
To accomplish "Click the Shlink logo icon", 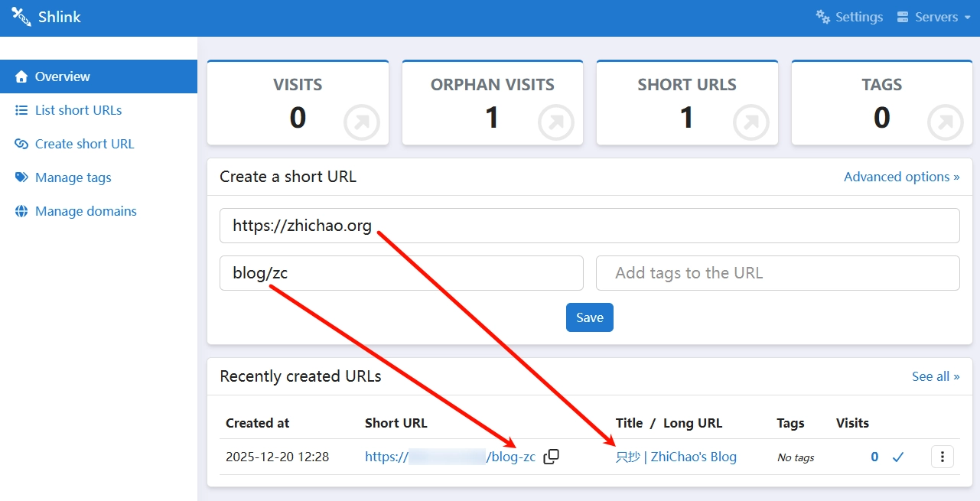I will [x=21, y=17].
